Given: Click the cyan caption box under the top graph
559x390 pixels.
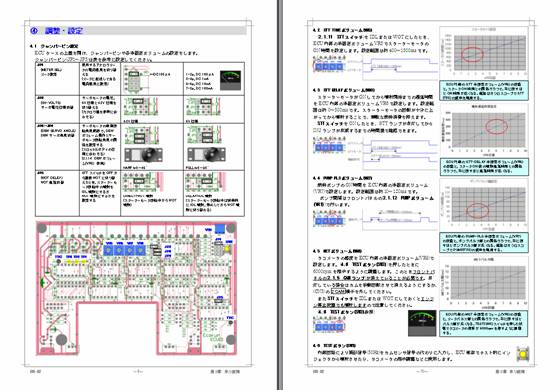Looking at the screenshot, I should (484, 91).
